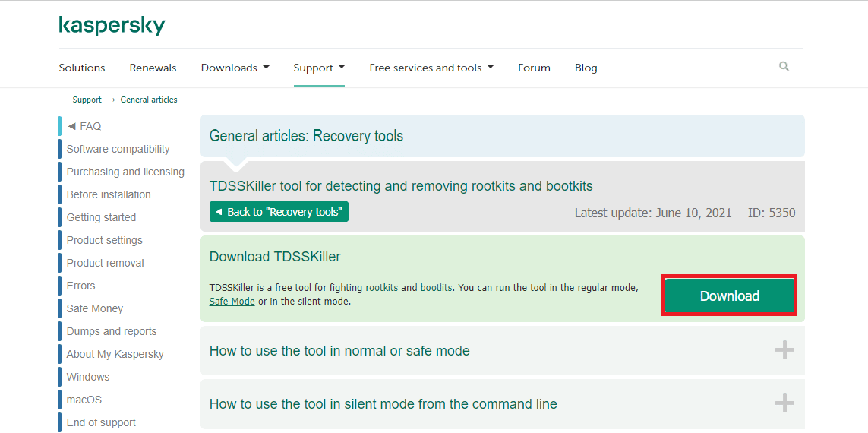Screen dimensions: 868x433
Task: Open Product settings sidebar item
Action: [x=105, y=240]
